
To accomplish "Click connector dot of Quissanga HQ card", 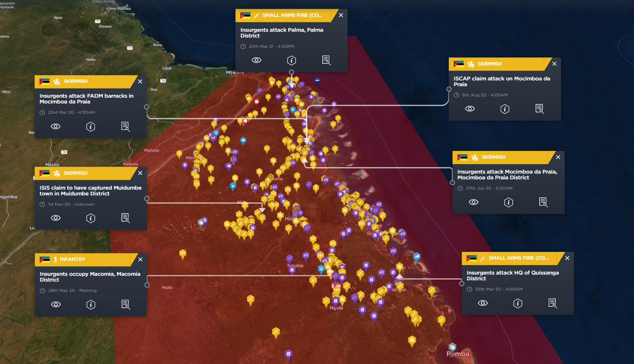I will pyautogui.click(x=462, y=283).
